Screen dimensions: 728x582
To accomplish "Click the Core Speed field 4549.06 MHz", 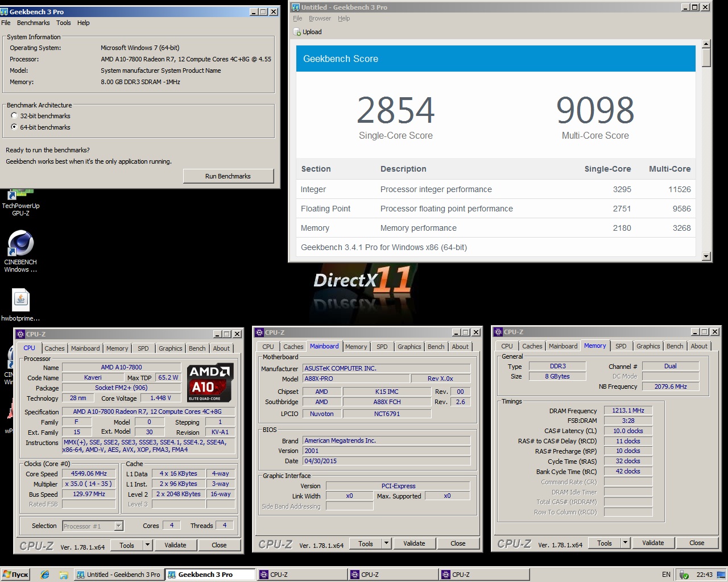I will 89,473.
